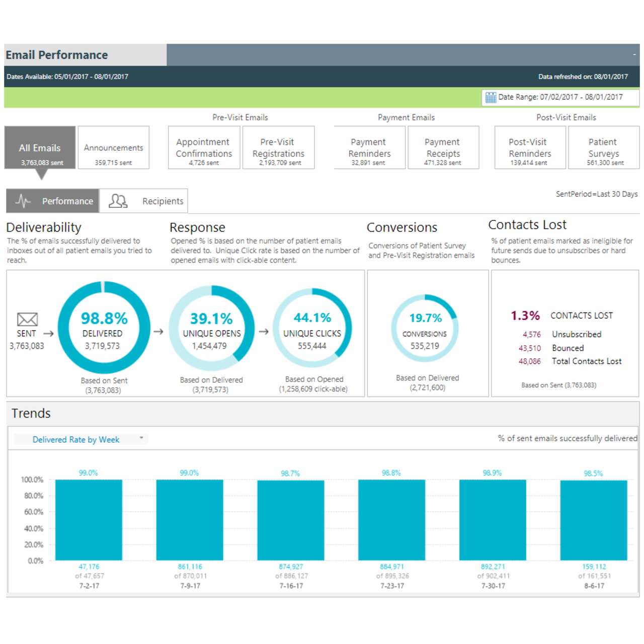The image size is (644, 644).
Task: Select the Patient Surveys tile
Action: click(603, 148)
